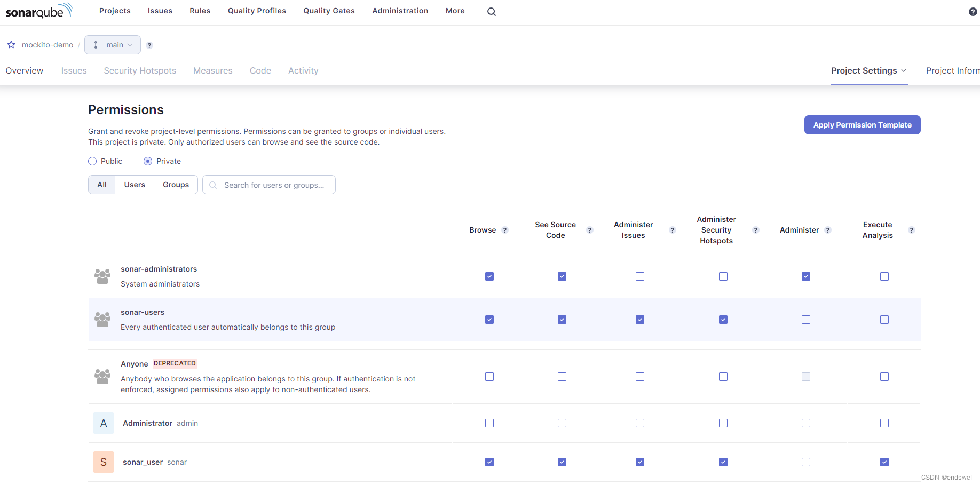
Task: Open the search magnifier icon in top bar
Action: 492,12
